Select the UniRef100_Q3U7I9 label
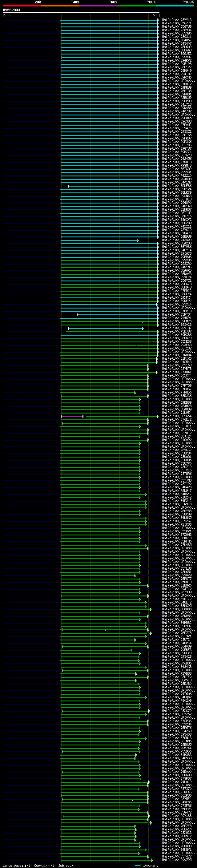The width and height of the screenshot is (197, 868). click(x=176, y=467)
